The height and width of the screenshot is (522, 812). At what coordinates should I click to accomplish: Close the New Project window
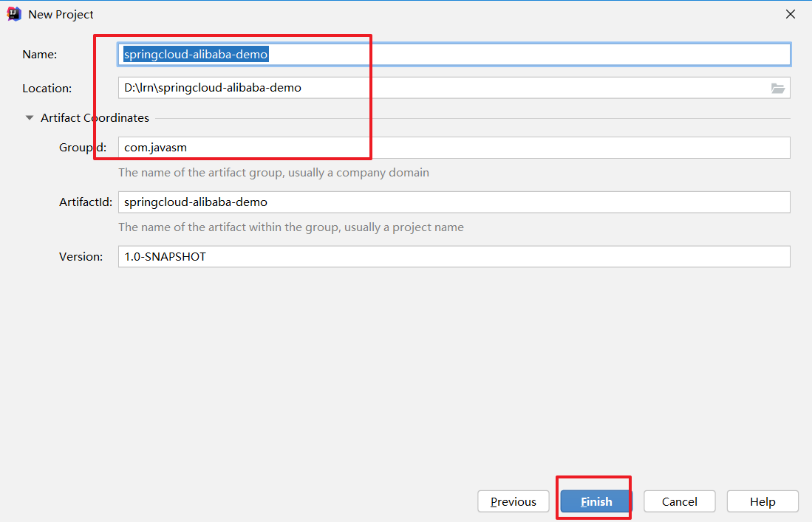click(791, 14)
